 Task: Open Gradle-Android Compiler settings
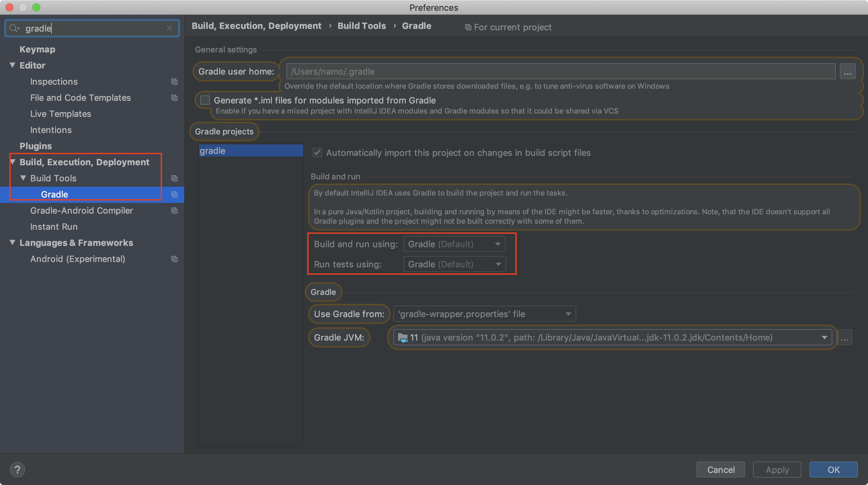click(x=82, y=210)
